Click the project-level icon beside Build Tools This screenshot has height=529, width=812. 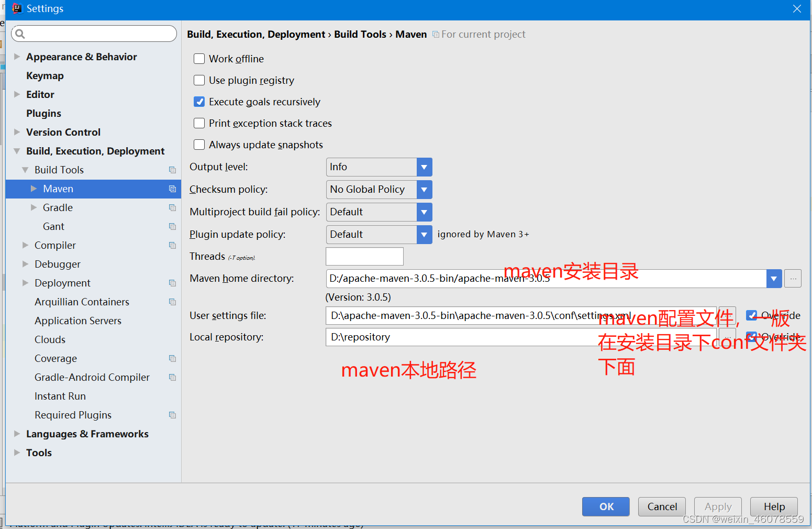pos(172,170)
